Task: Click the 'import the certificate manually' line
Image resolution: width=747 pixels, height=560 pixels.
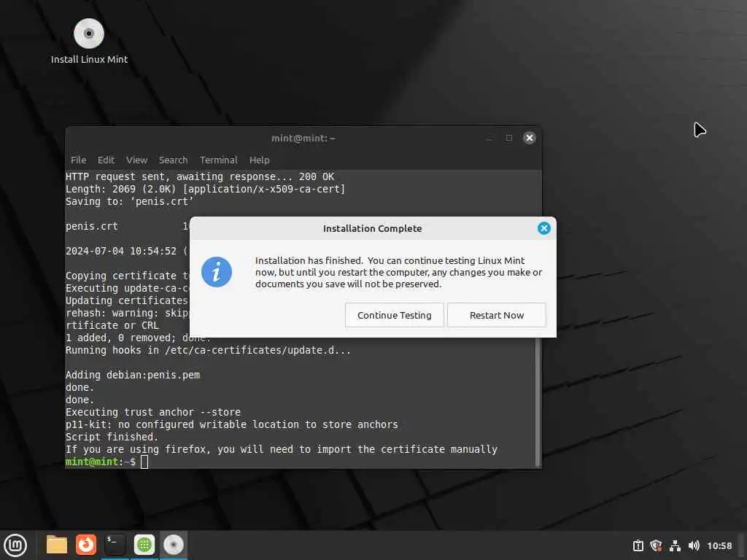Action: [281, 449]
